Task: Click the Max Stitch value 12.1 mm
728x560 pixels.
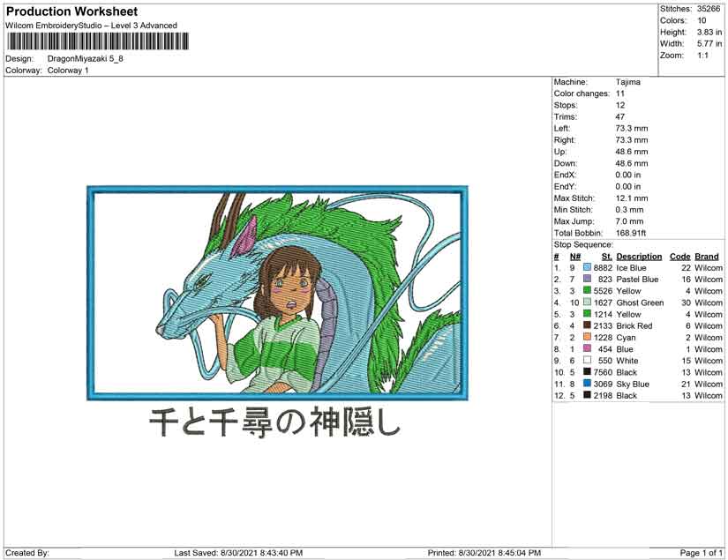Action: coord(632,198)
